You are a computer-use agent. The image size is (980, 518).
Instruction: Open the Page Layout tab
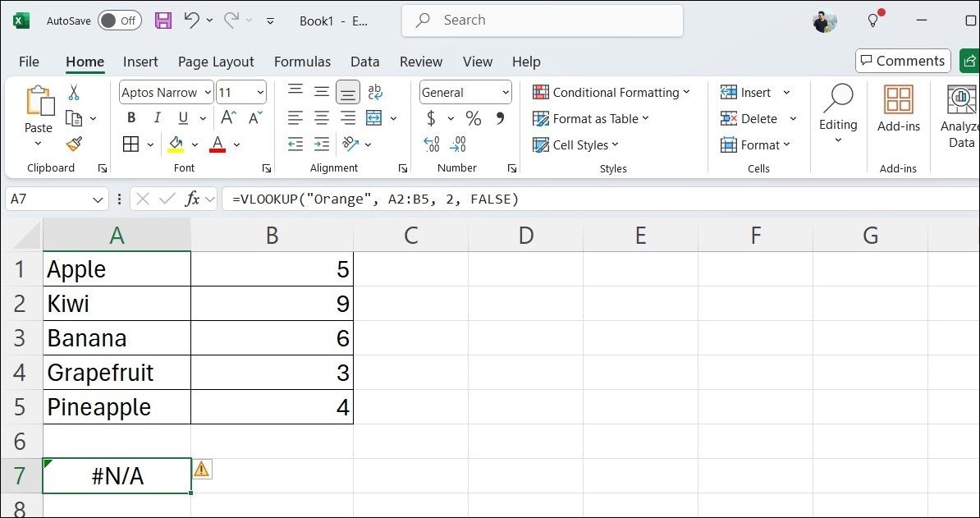point(216,62)
